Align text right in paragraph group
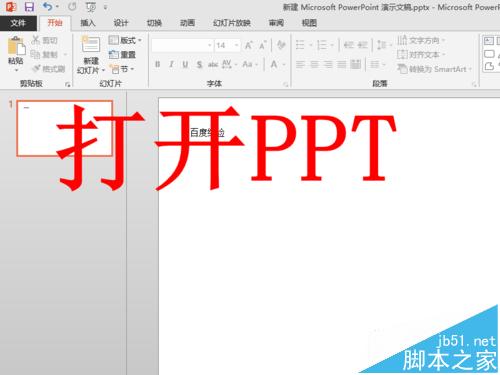Image resolution: width=500 pixels, height=375 pixels. 328,64
